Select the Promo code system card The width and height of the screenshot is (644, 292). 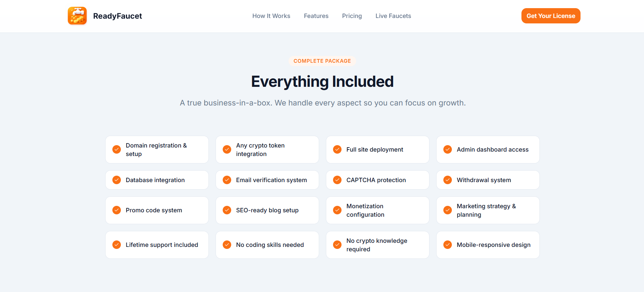pos(157,210)
